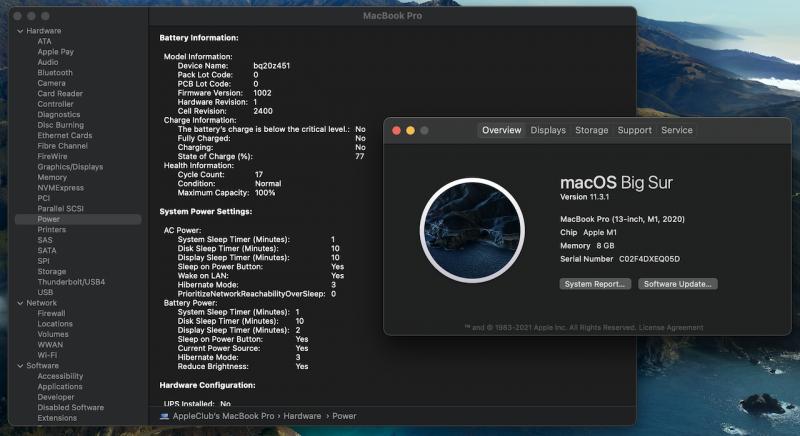Viewport: 800px width, 436px height.
Task: Select SATA in the sidebar
Action: click(46, 250)
